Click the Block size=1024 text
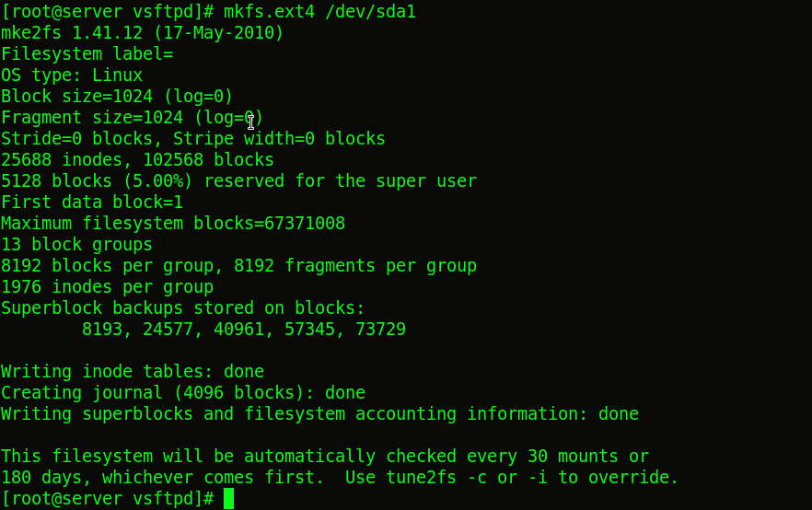 tap(76, 97)
